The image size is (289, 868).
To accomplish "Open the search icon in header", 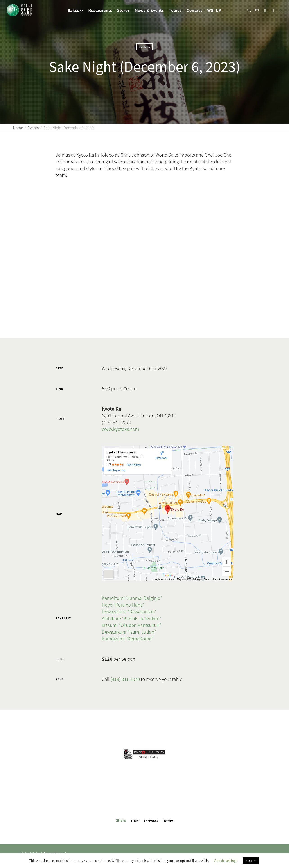I will [249, 10].
